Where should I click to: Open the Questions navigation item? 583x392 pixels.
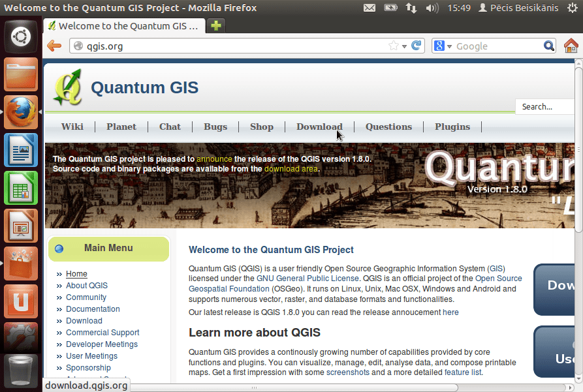click(x=388, y=127)
